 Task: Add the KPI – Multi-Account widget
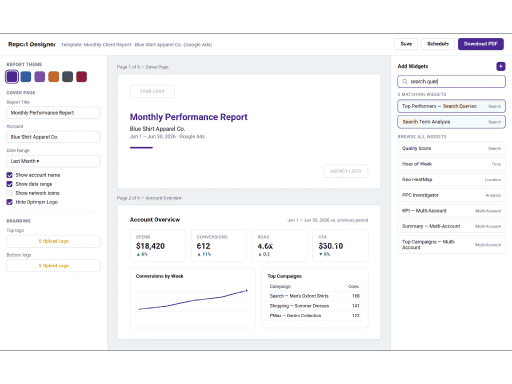click(x=451, y=211)
